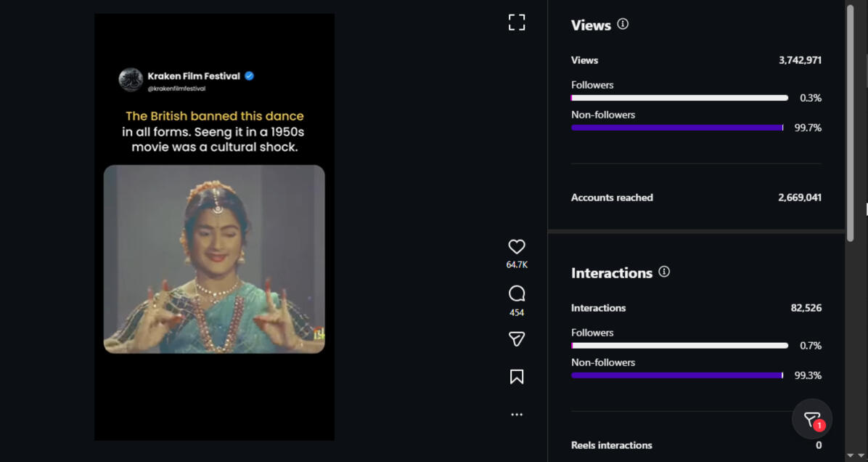This screenshot has width=868, height=462.
Task: Click the 454 comments count
Action: tap(517, 313)
